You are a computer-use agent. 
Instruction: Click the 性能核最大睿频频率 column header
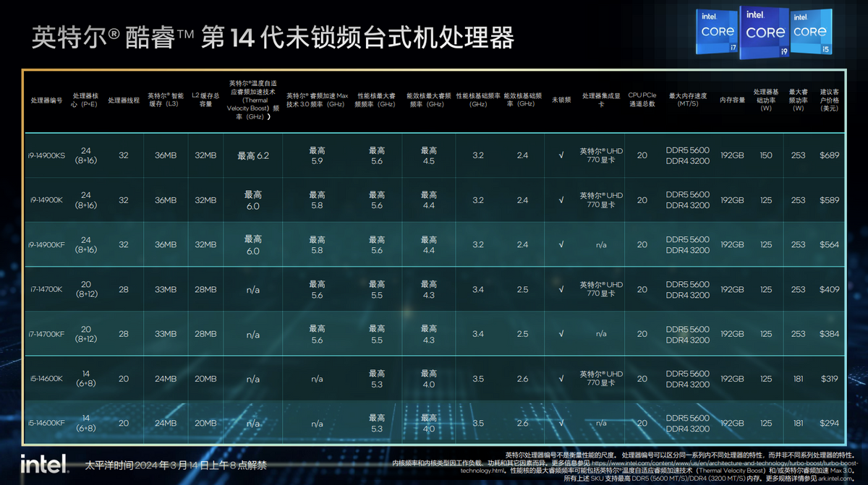376,100
